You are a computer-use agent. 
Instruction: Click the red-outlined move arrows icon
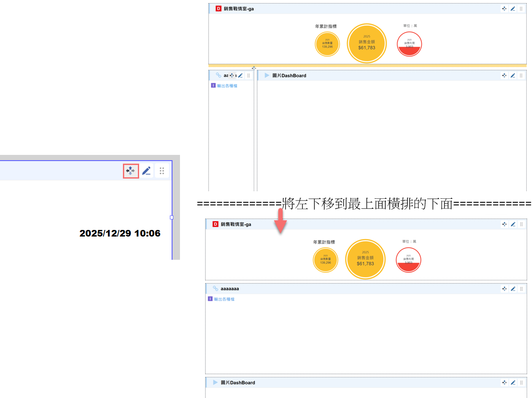click(x=131, y=171)
